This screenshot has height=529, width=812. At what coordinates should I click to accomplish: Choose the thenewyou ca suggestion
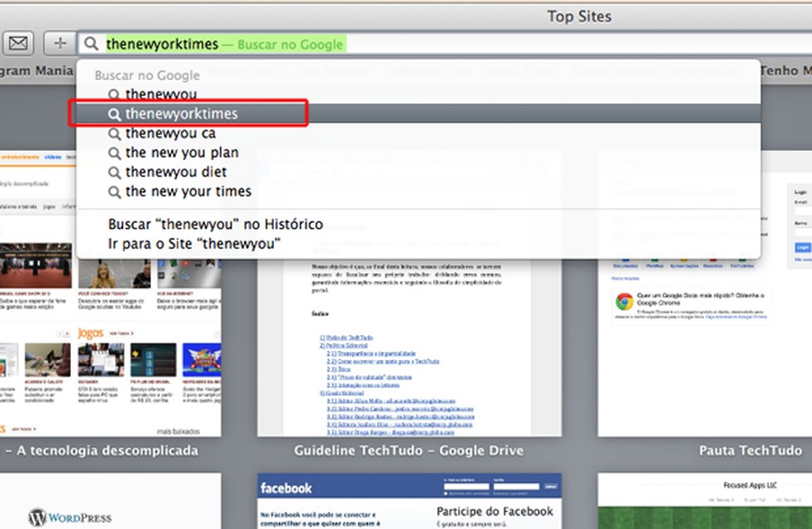[x=170, y=133]
